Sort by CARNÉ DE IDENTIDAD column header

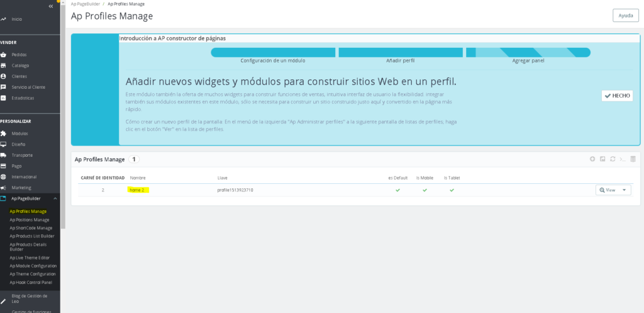click(x=103, y=178)
